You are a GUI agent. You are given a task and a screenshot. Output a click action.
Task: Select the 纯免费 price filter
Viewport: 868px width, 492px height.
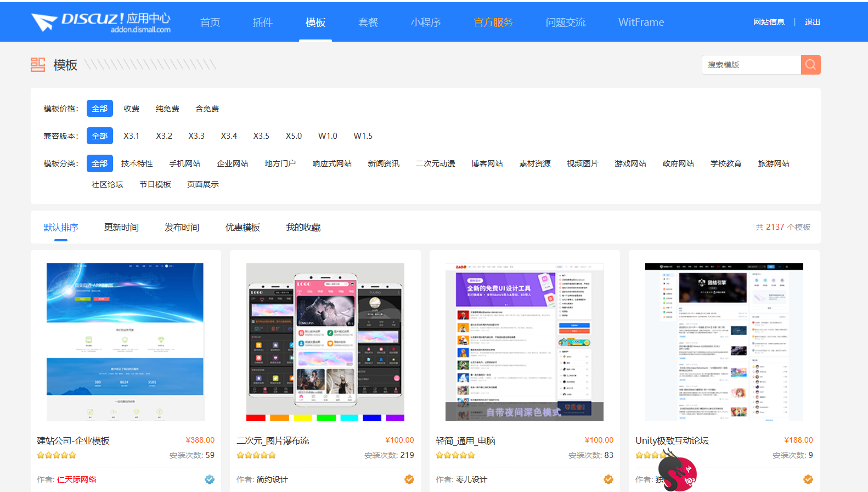click(x=167, y=109)
